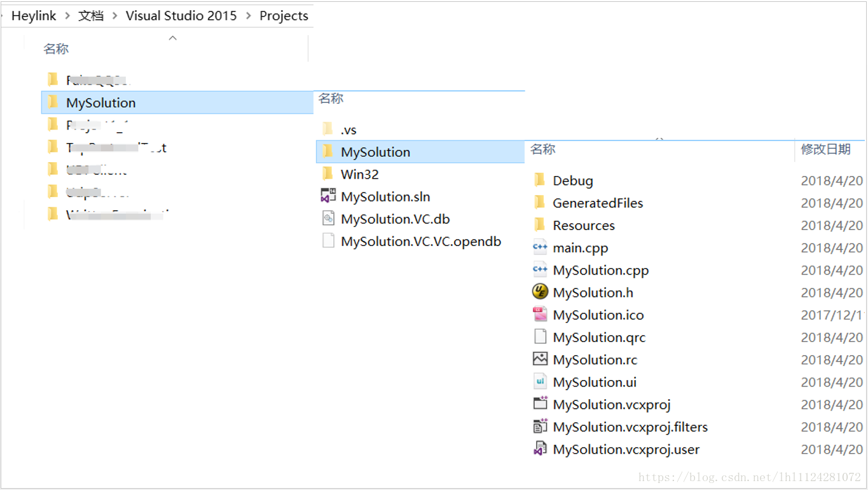Image resolution: width=868 pixels, height=490 pixels.
Task: Click the main.cpp C++ file icon
Action: click(x=540, y=247)
